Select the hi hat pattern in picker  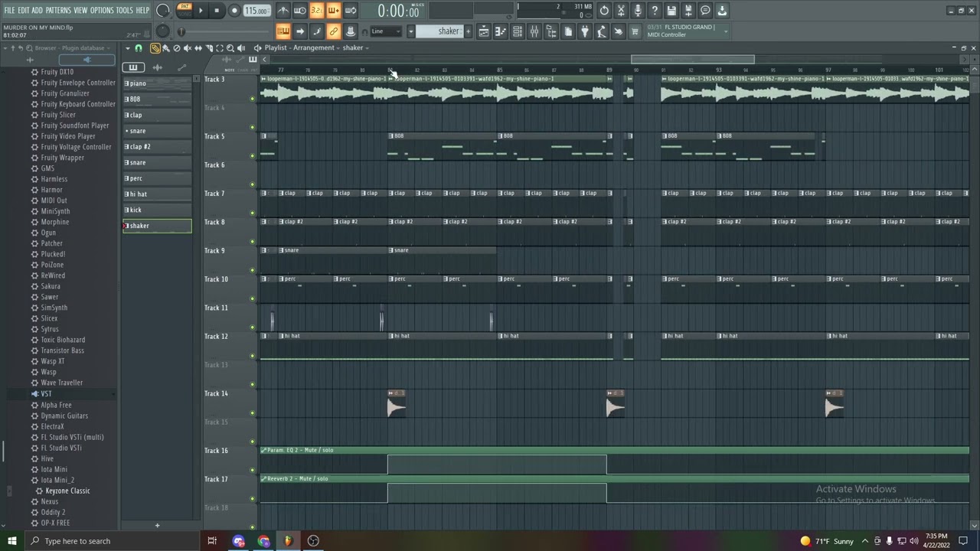157,194
